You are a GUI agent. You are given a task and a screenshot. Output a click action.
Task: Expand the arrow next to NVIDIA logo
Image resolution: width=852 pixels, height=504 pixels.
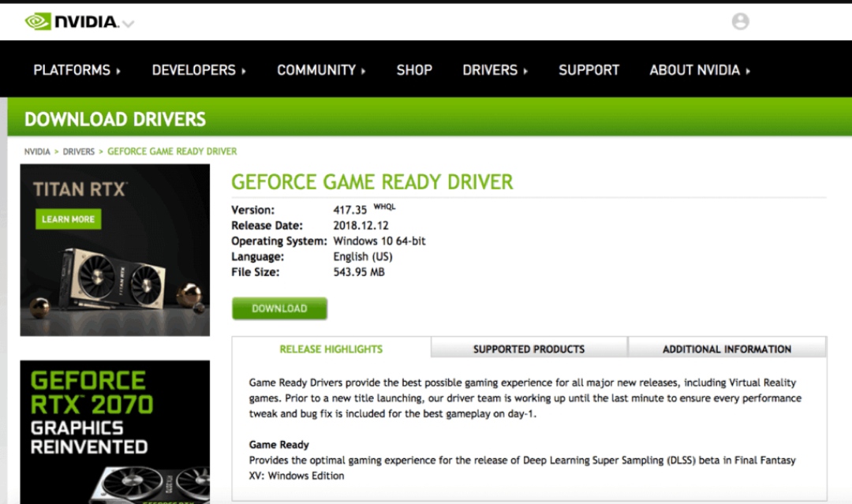point(129,24)
